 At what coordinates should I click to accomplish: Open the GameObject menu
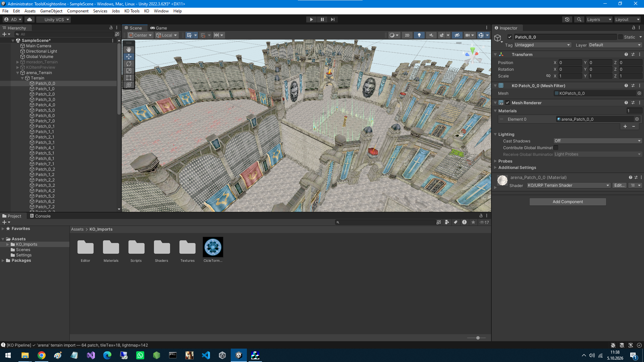pyautogui.click(x=51, y=11)
